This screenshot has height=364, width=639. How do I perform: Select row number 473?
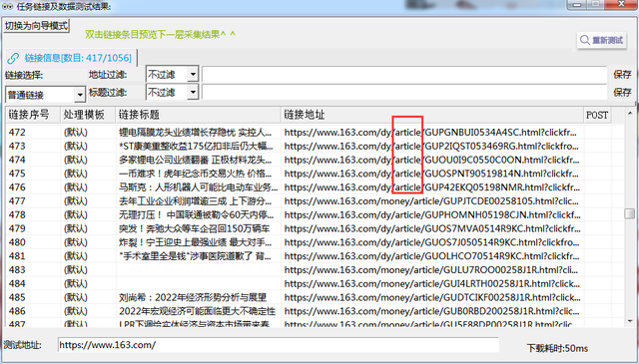[309, 146]
